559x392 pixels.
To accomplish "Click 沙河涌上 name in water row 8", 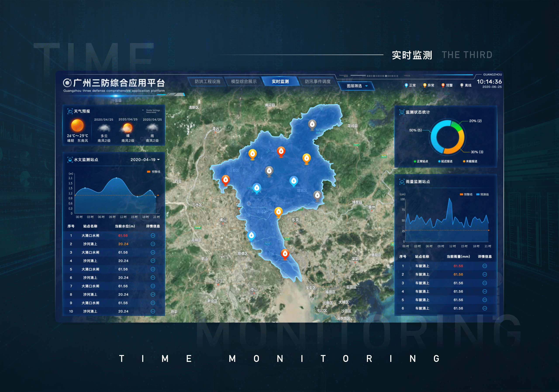I will [x=90, y=294].
